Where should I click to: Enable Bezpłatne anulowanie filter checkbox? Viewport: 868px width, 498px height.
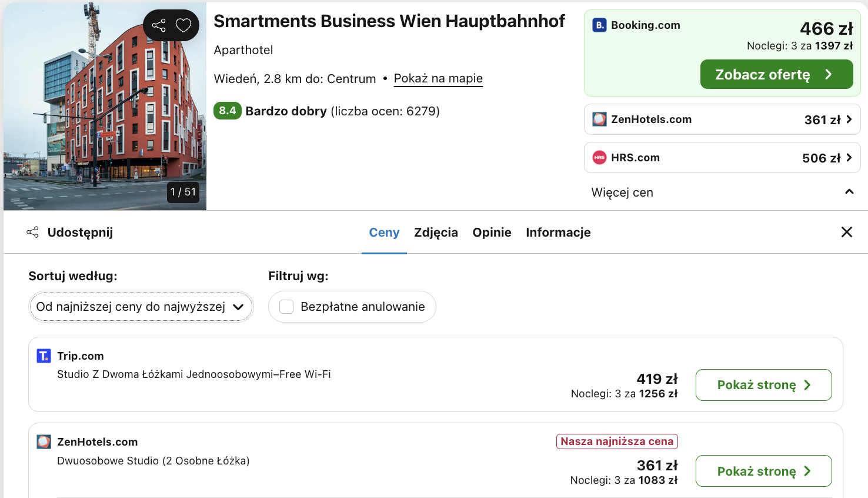286,307
